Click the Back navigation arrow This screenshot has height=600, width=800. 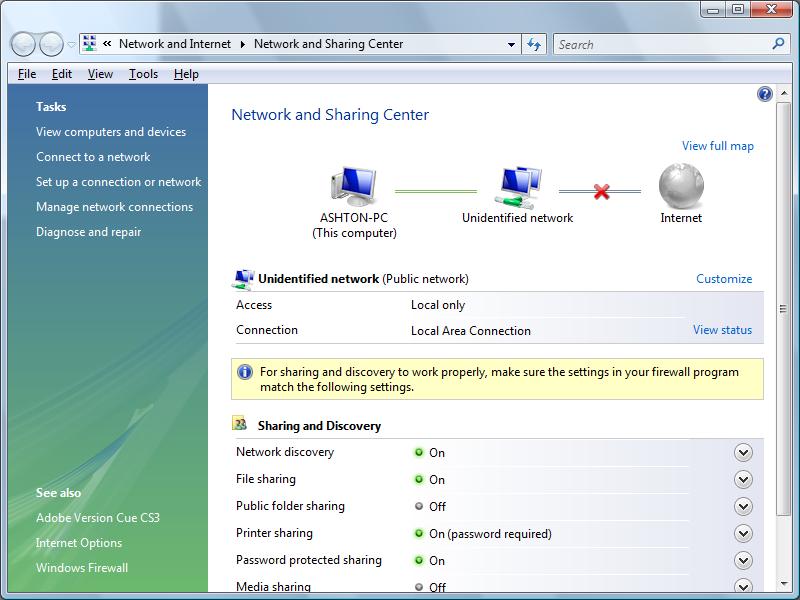23,44
